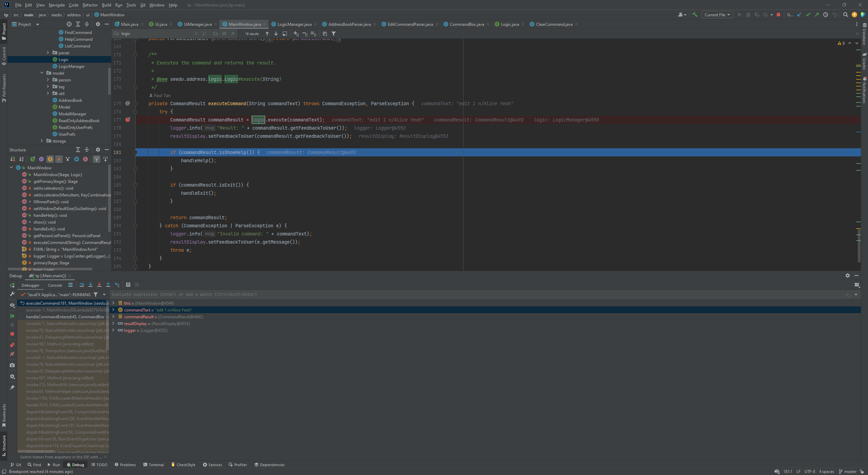This screenshot has width=868, height=475.
Task: Step over the current line
Action: pyautogui.click(x=81, y=285)
